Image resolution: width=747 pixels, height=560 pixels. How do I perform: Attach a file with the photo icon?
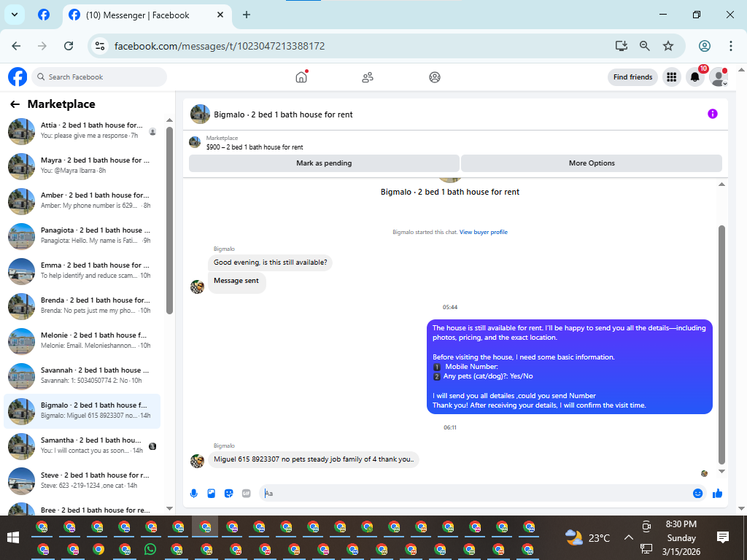212,494
